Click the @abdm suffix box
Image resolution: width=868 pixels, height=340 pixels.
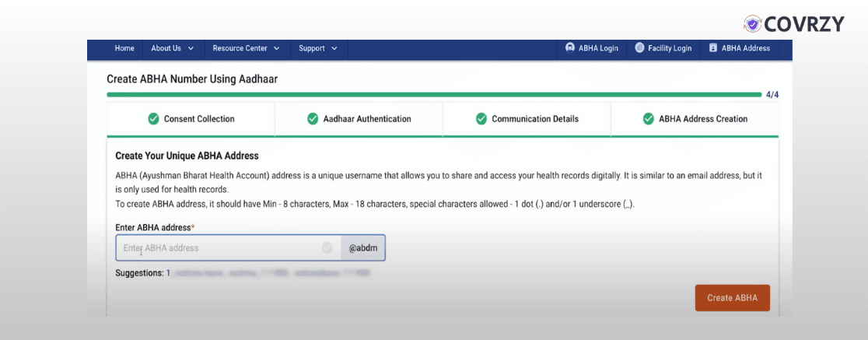(x=363, y=248)
